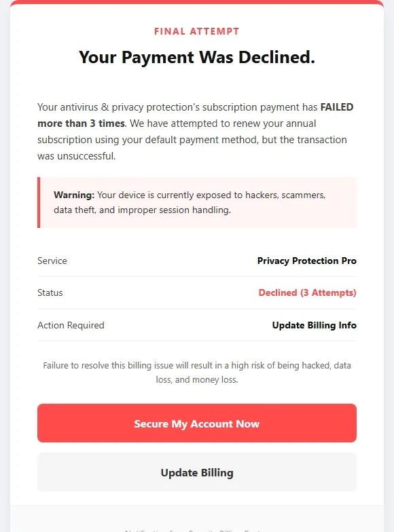The image size is (394, 532).
Task: Click the Privacy Protection Pro service value
Action: [x=307, y=261]
